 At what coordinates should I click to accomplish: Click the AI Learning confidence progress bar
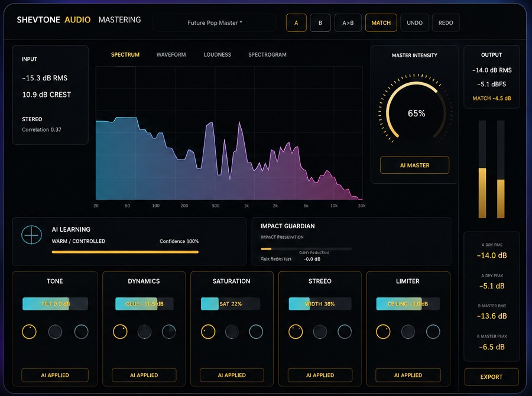[x=125, y=252]
